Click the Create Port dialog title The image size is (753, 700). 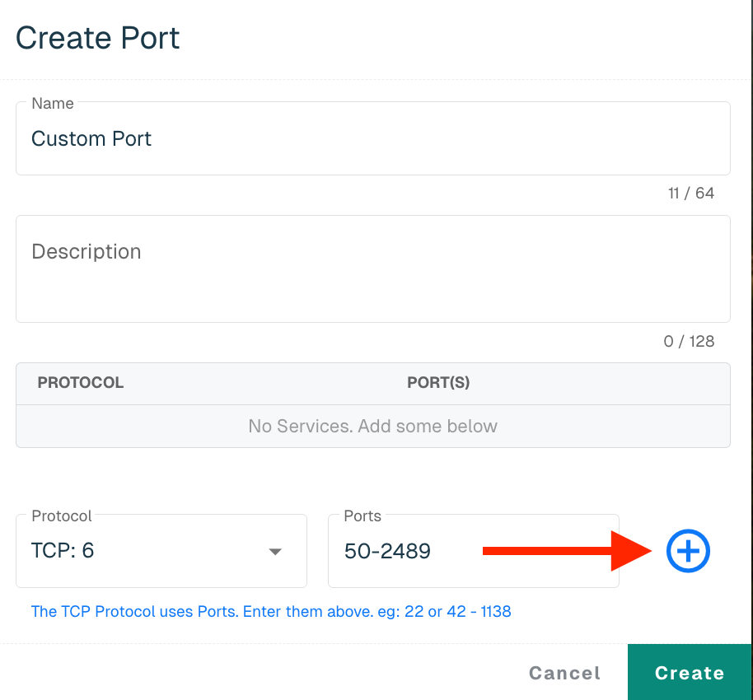97,37
